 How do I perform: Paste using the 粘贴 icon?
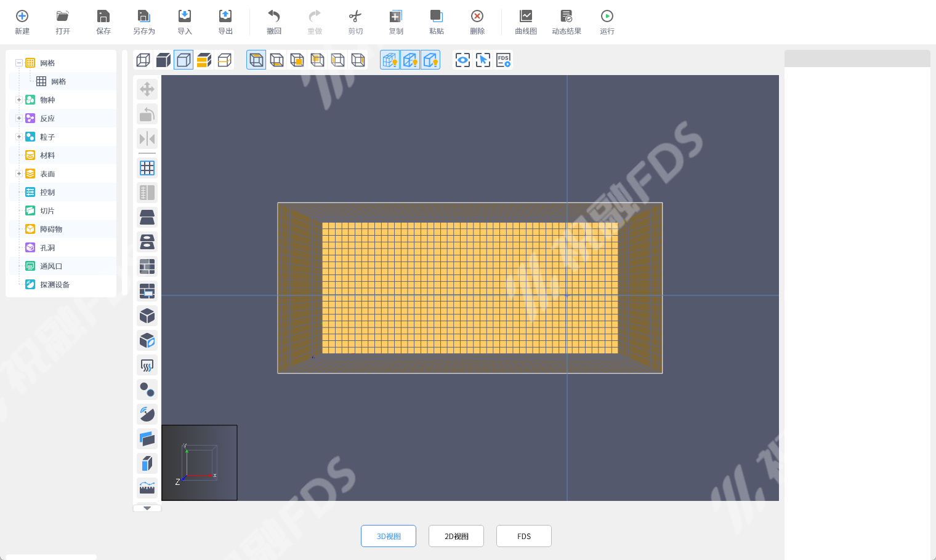pos(437,22)
